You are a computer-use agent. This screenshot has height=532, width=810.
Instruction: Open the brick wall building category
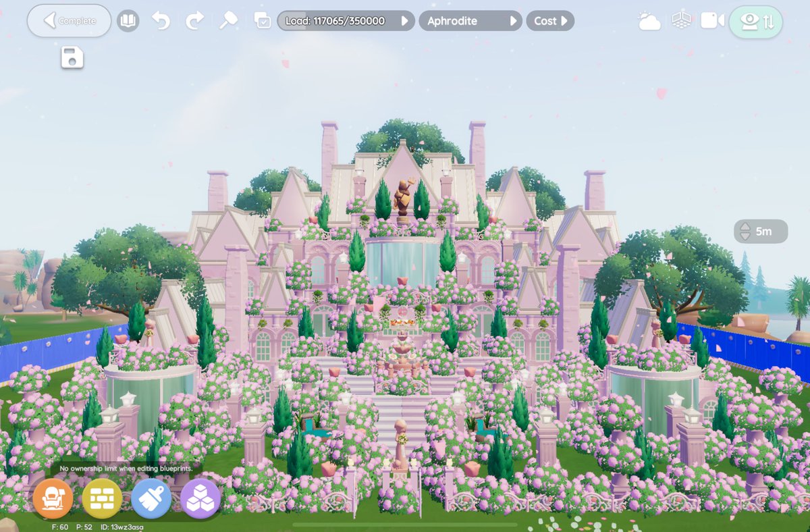[102, 499]
